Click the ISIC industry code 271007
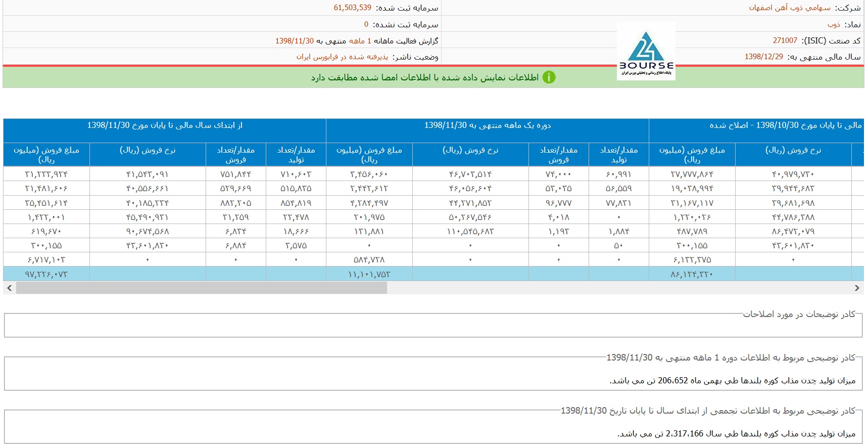This screenshot has width=868, height=444. click(785, 40)
